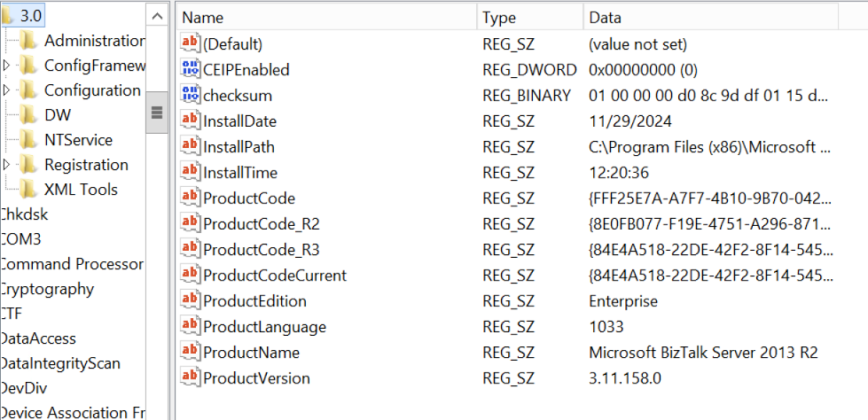Click the '(value not set)' data
868x420 pixels.
637,44
